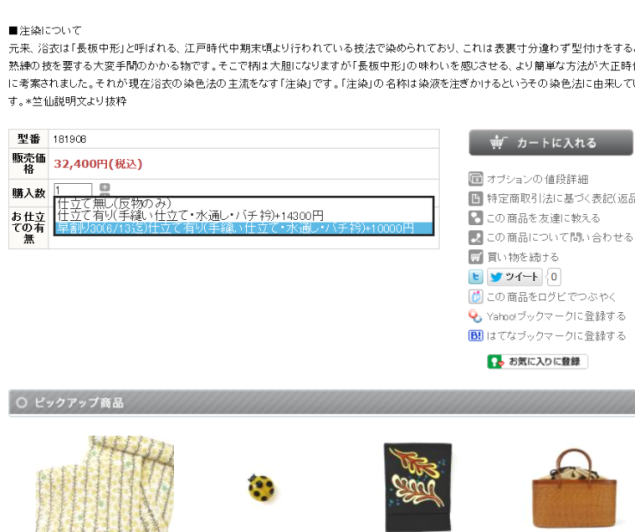
Task: Click the commercial transactions law document icon
Action: [x=475, y=198]
